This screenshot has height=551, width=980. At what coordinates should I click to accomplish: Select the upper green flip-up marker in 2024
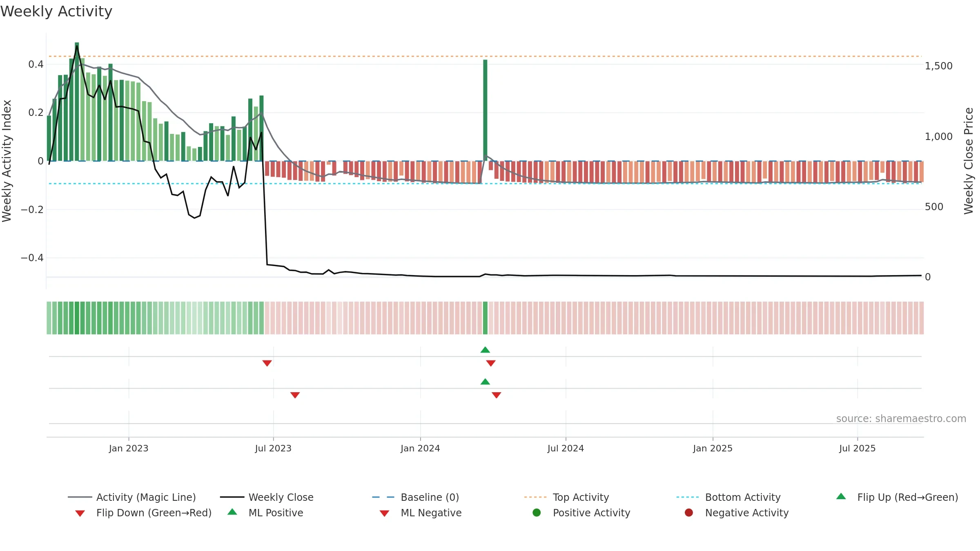[485, 350]
